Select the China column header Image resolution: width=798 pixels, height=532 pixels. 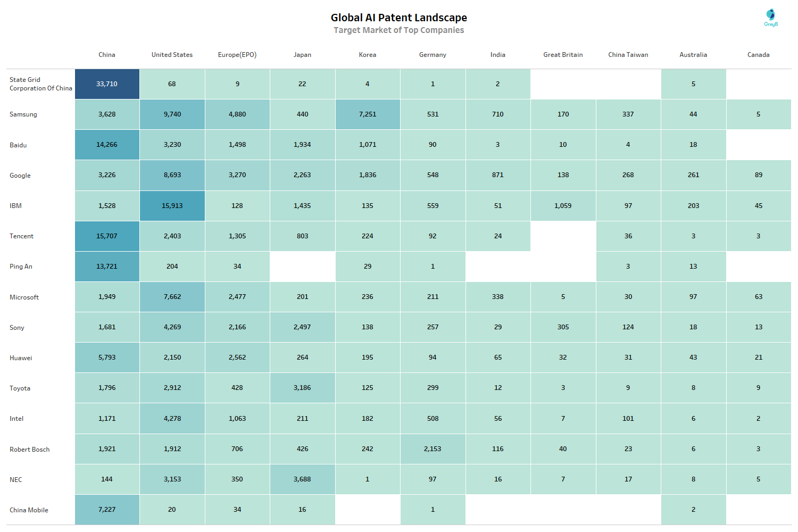107,55
